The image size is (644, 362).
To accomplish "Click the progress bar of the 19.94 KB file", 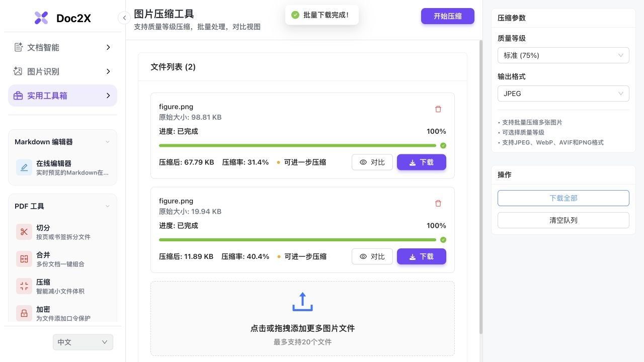I will pyautogui.click(x=297, y=240).
